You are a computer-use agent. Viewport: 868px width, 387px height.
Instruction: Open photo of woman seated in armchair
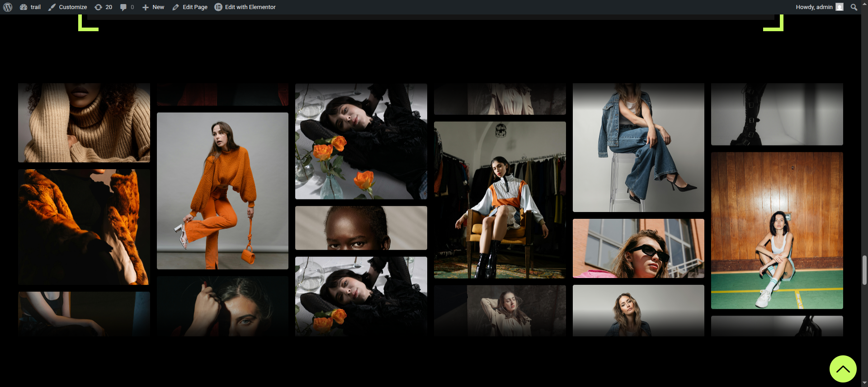[500, 200]
